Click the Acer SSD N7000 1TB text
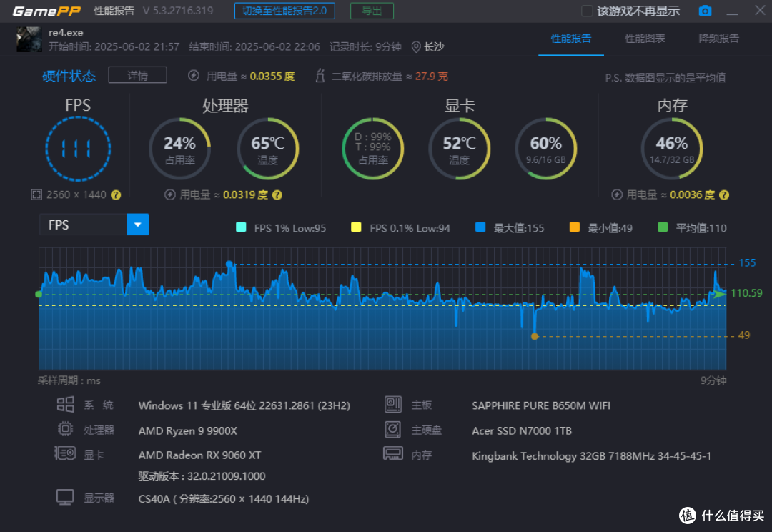This screenshot has width=772, height=532. click(521, 430)
